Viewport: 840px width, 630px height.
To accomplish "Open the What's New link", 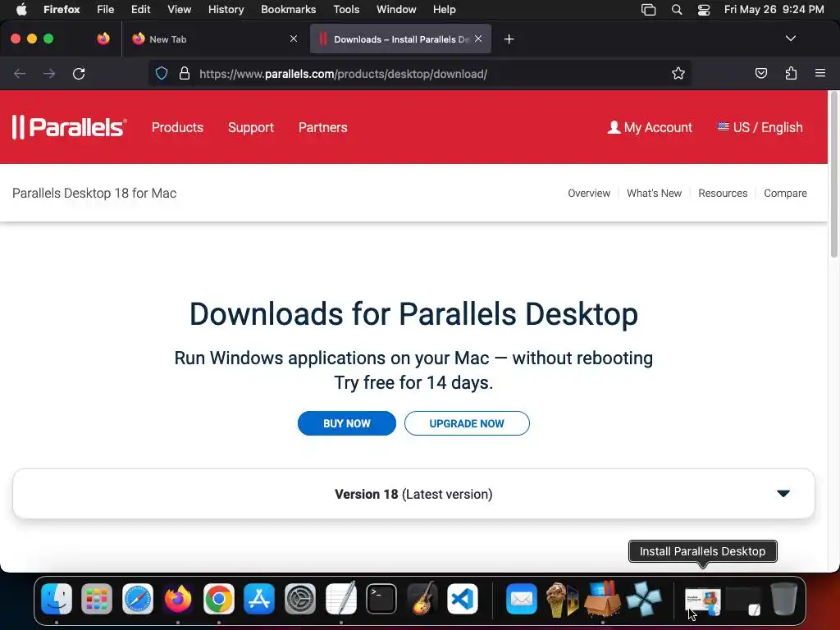I will click(654, 193).
